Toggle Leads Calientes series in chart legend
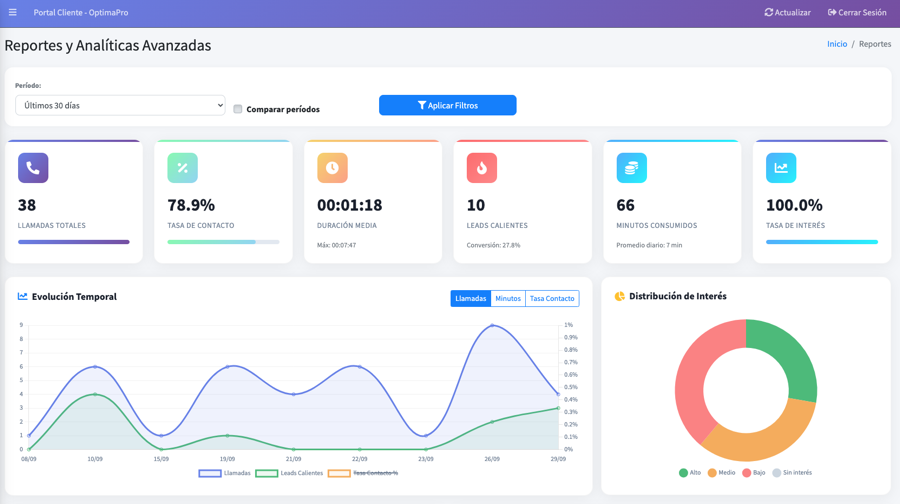 (x=290, y=473)
